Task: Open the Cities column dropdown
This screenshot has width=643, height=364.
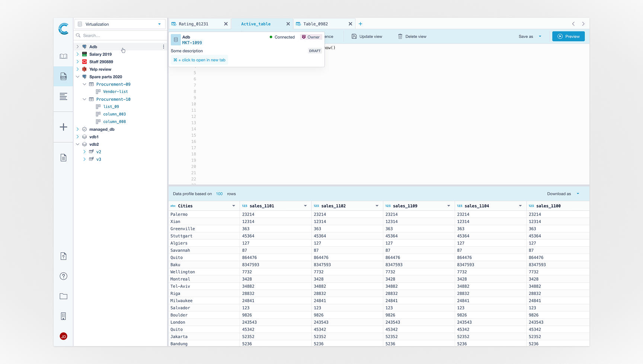Action: pos(234,206)
